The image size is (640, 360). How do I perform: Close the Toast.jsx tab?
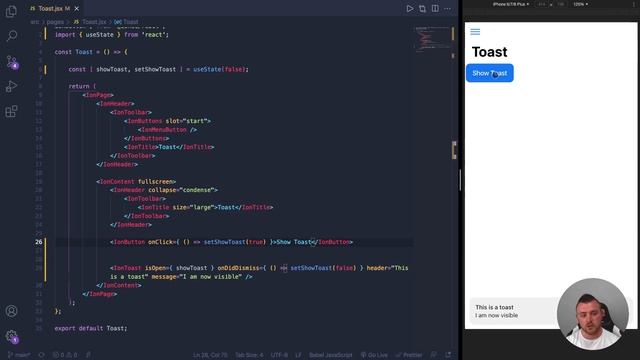coord(77,8)
